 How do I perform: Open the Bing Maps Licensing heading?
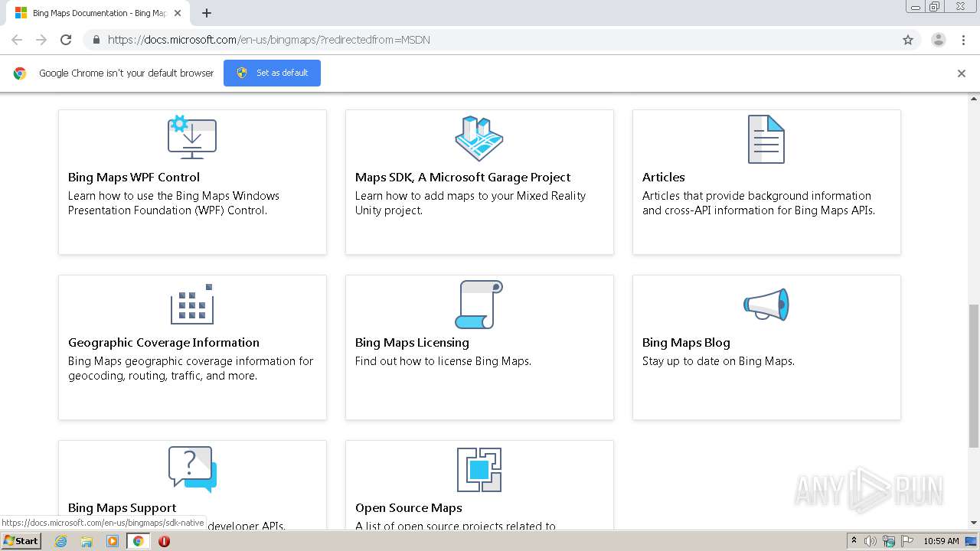(412, 343)
